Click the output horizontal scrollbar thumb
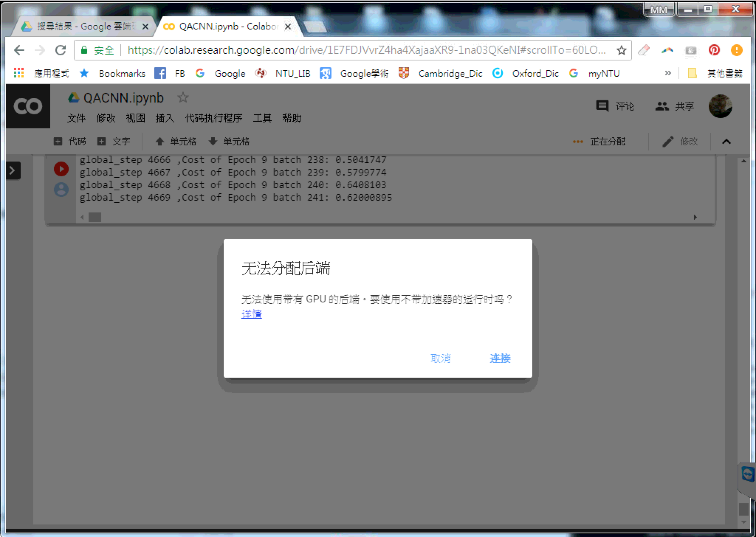The height and width of the screenshot is (537, 756). click(x=95, y=217)
